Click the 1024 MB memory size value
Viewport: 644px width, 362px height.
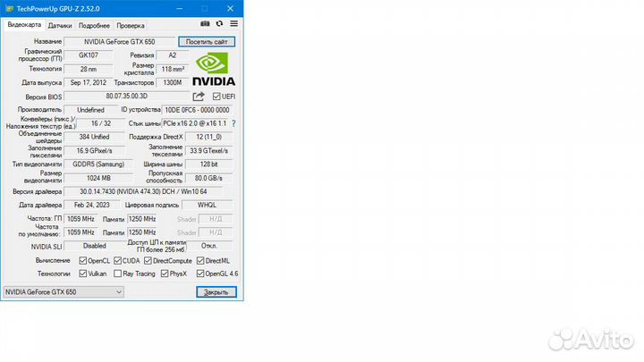pos(98,178)
